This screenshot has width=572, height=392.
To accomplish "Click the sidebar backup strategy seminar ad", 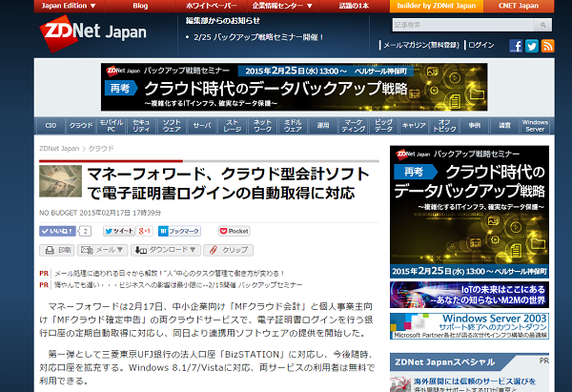I will (469, 212).
